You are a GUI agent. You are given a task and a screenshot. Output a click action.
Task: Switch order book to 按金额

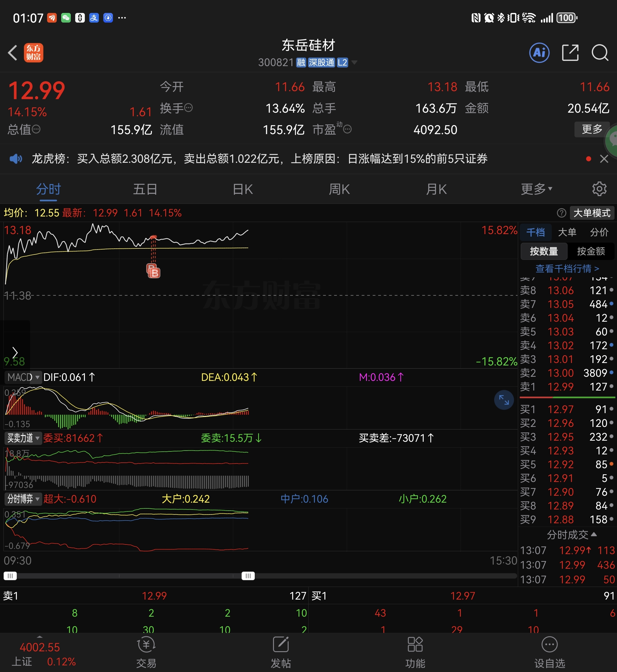point(591,251)
